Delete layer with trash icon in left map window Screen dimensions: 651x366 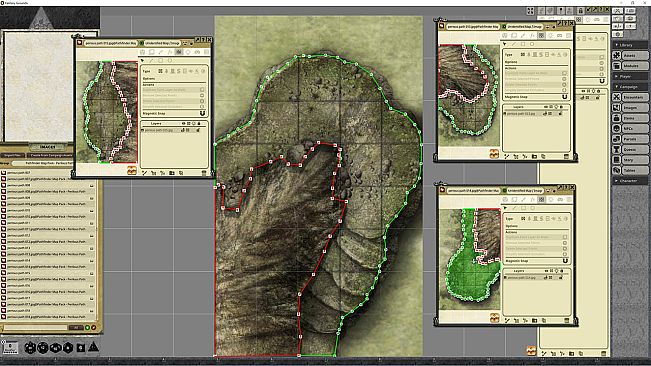click(204, 173)
